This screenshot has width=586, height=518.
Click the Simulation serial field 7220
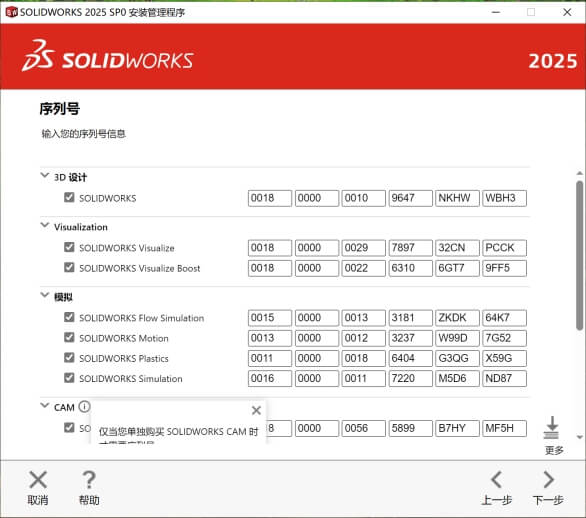point(410,378)
